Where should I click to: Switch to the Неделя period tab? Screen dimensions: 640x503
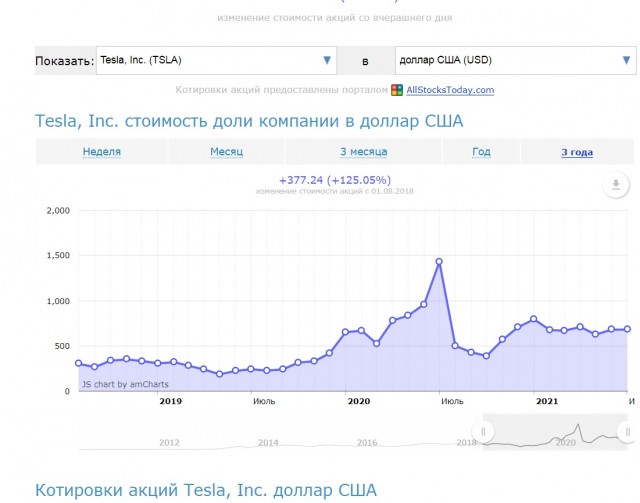click(102, 152)
